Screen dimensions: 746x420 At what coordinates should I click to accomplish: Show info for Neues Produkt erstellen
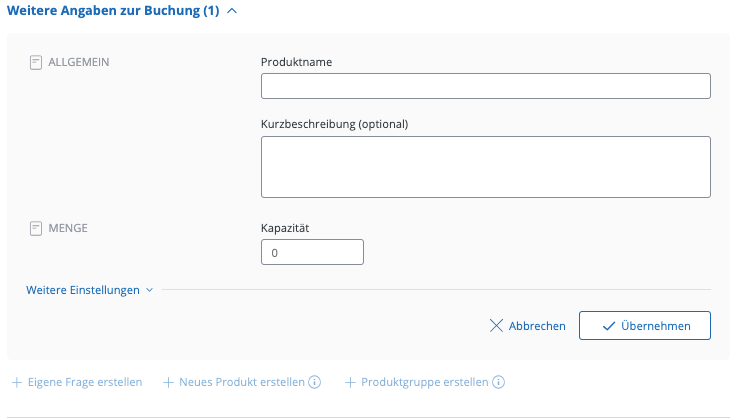coord(314,382)
